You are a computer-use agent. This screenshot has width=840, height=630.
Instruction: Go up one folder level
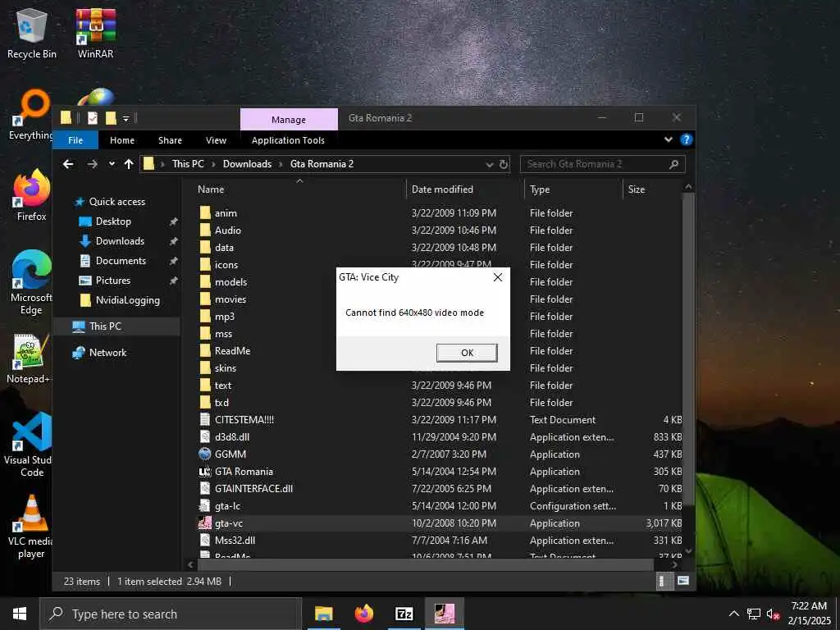(x=129, y=164)
